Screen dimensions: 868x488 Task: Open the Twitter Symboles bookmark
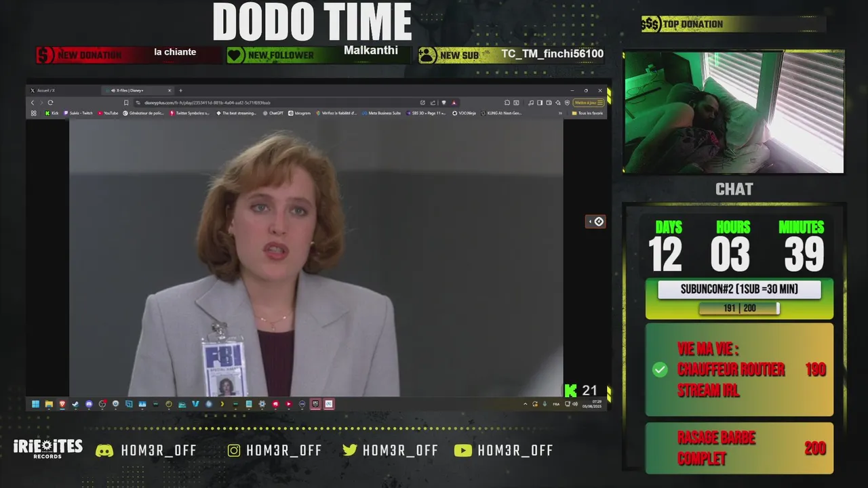tap(190, 113)
